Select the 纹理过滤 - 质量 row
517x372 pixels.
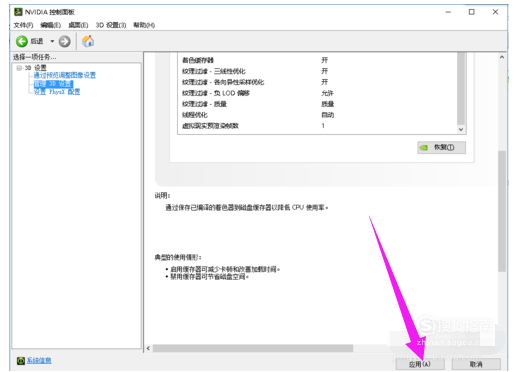318,104
